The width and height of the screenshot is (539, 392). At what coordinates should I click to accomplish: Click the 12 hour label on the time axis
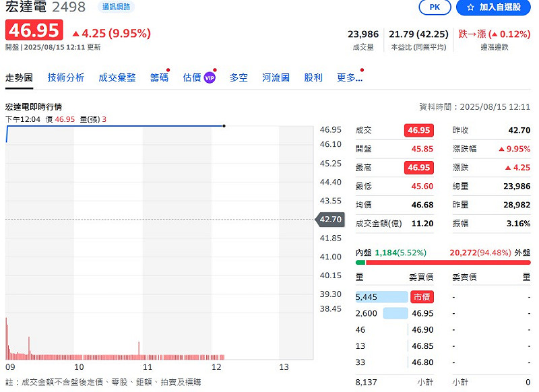pos(216,367)
